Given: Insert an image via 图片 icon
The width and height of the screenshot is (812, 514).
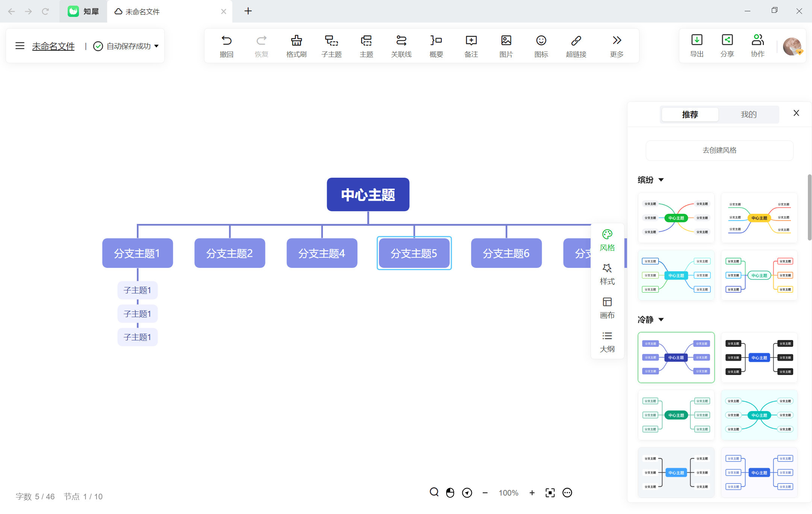Looking at the screenshot, I should coord(506,45).
